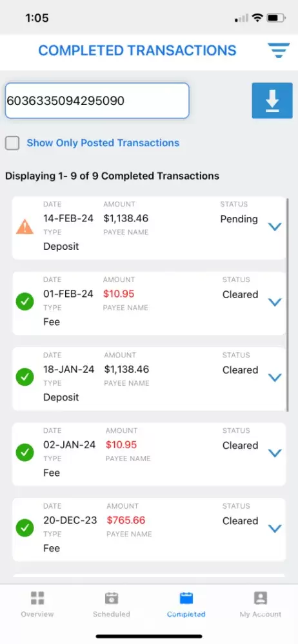The image size is (298, 644).
Task: Select the Completed tab
Action: (186, 605)
